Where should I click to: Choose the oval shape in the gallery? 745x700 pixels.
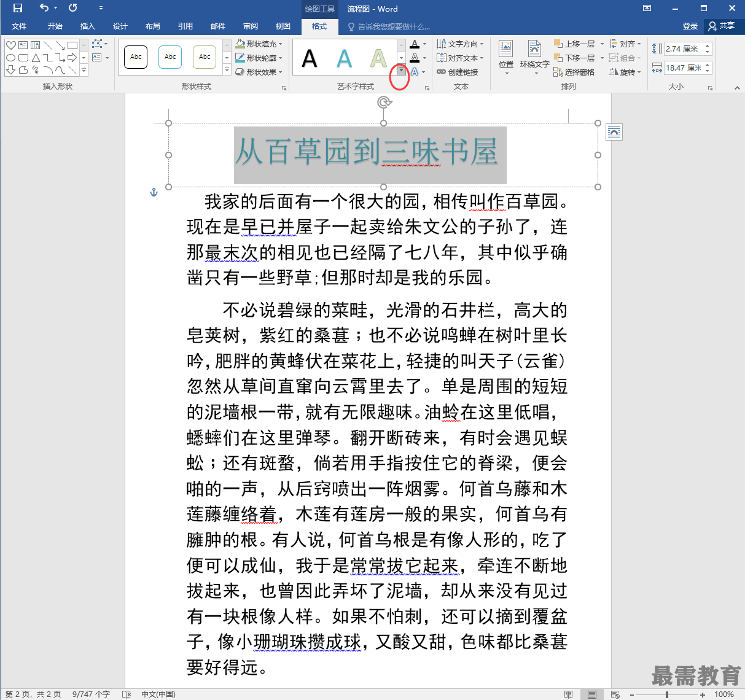coord(11,58)
